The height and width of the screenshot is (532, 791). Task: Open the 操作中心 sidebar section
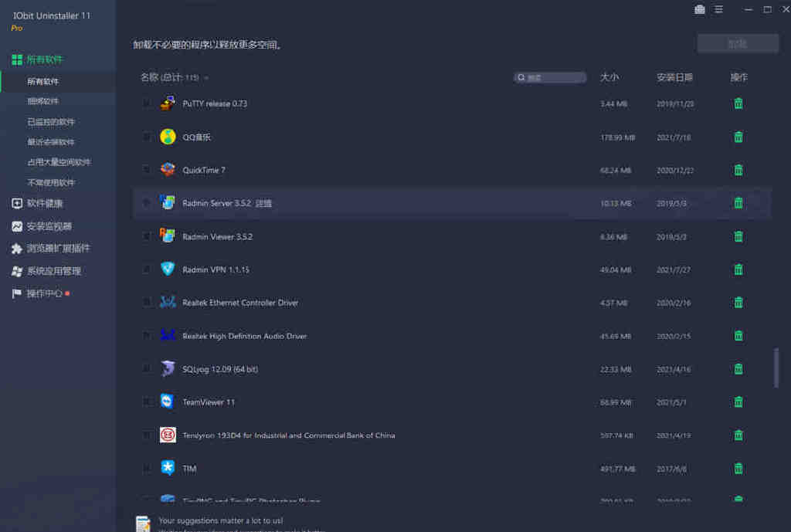click(44, 293)
